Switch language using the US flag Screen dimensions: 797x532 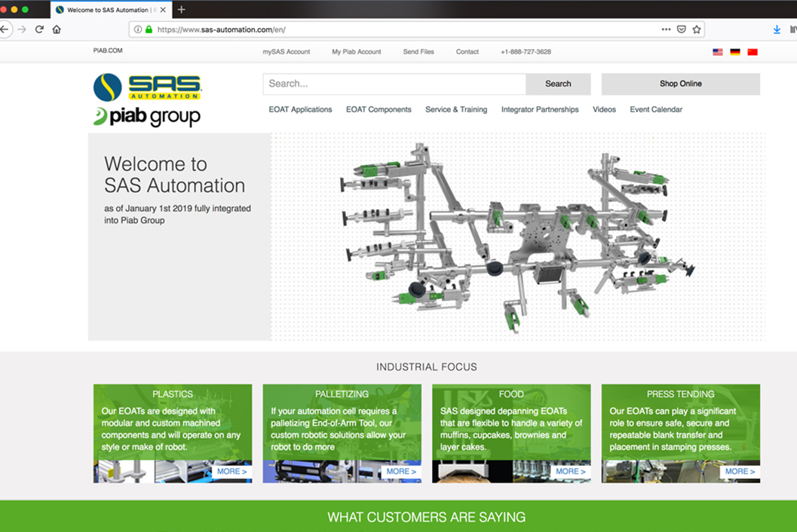point(718,52)
